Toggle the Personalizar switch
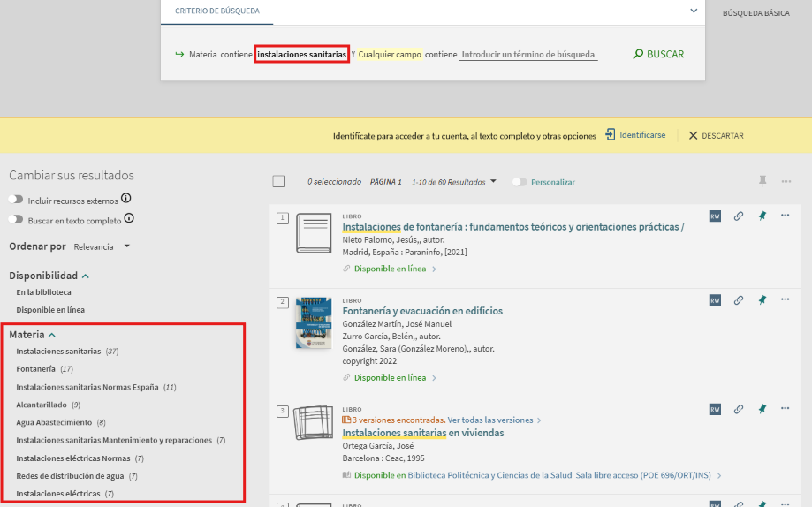The height and width of the screenshot is (507, 812). (x=520, y=182)
